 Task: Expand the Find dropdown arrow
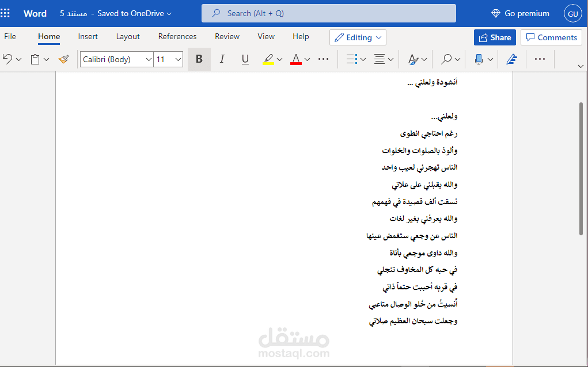457,59
